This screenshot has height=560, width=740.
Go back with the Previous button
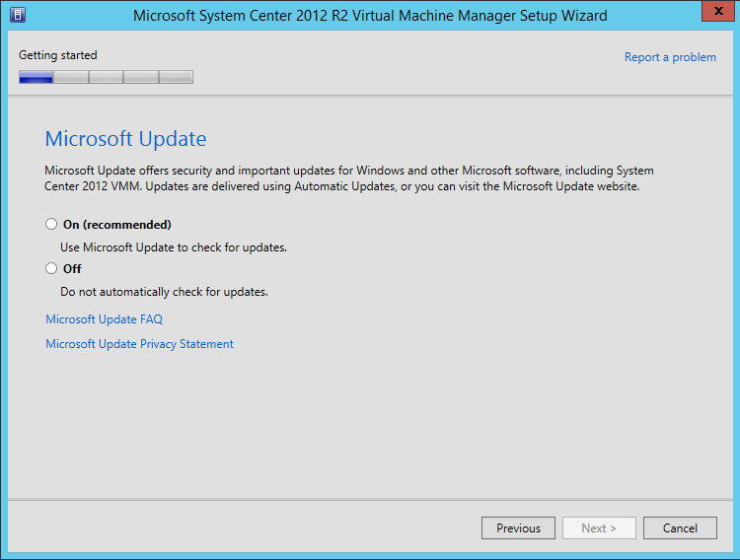tap(518, 527)
